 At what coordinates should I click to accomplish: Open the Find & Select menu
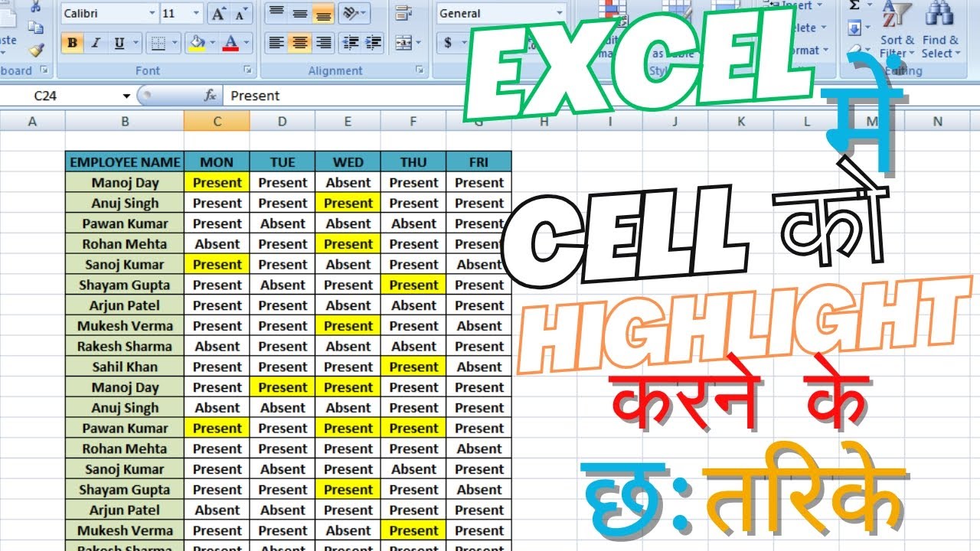click(x=939, y=47)
